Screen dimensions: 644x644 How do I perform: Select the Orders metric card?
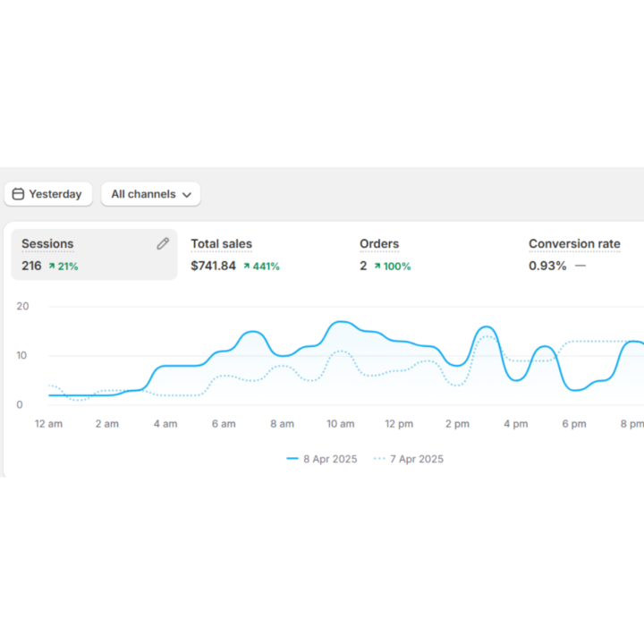[431, 255]
